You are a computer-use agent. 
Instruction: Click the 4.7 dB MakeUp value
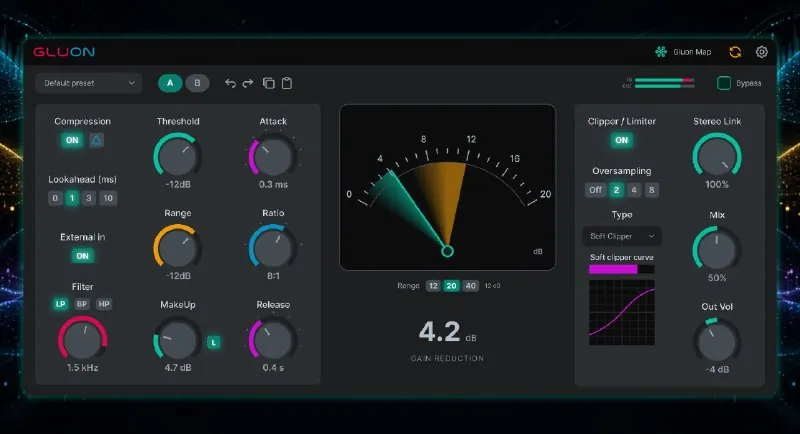click(178, 367)
